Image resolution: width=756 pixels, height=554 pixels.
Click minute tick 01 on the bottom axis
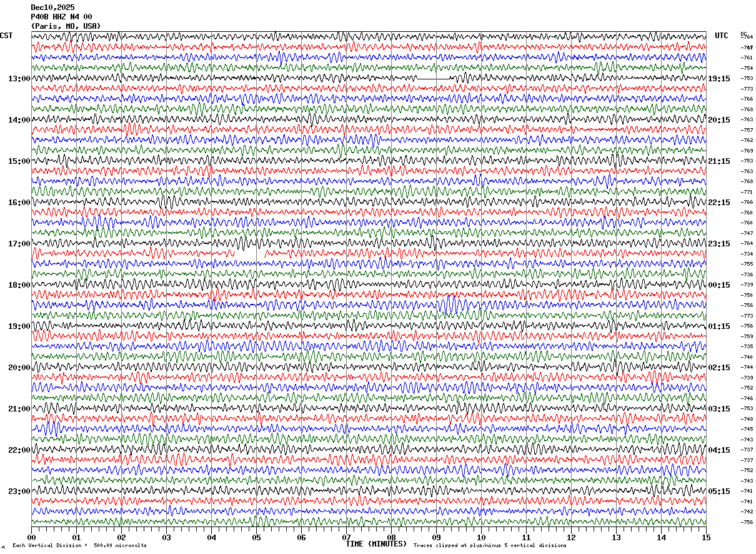coord(76,537)
